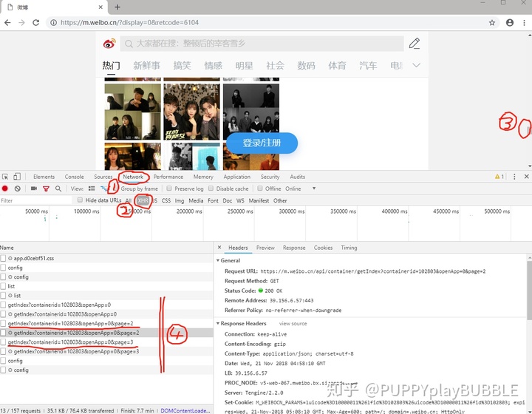This screenshot has height=414, width=532.
Task: Click the capture screenshots camera icon
Action: 33,189
